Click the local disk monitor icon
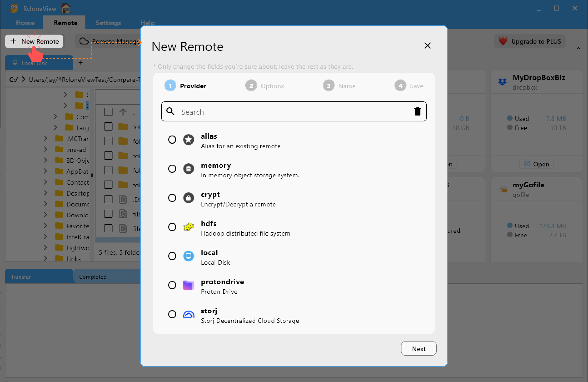This screenshot has height=382, width=588. (188, 256)
